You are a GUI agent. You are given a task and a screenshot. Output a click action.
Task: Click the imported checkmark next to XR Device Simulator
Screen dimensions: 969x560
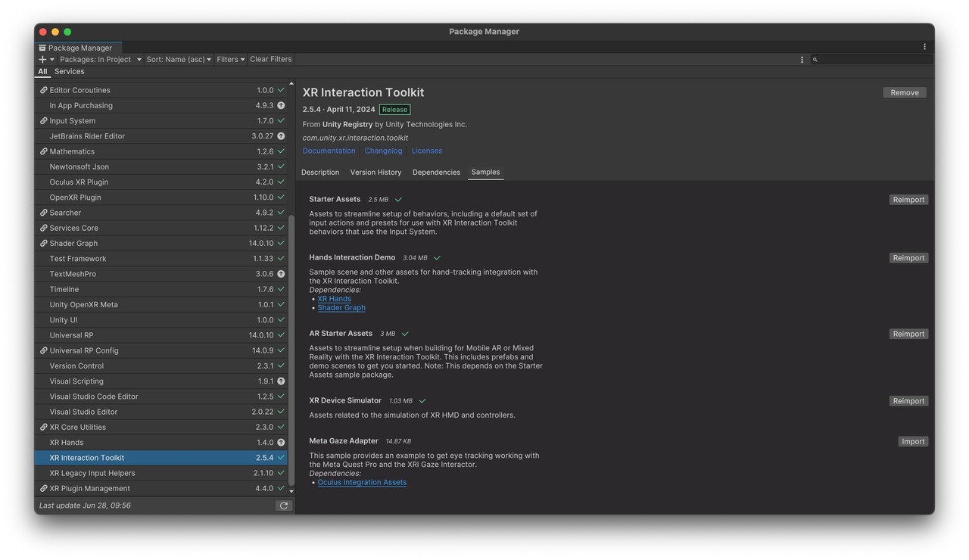pos(422,401)
